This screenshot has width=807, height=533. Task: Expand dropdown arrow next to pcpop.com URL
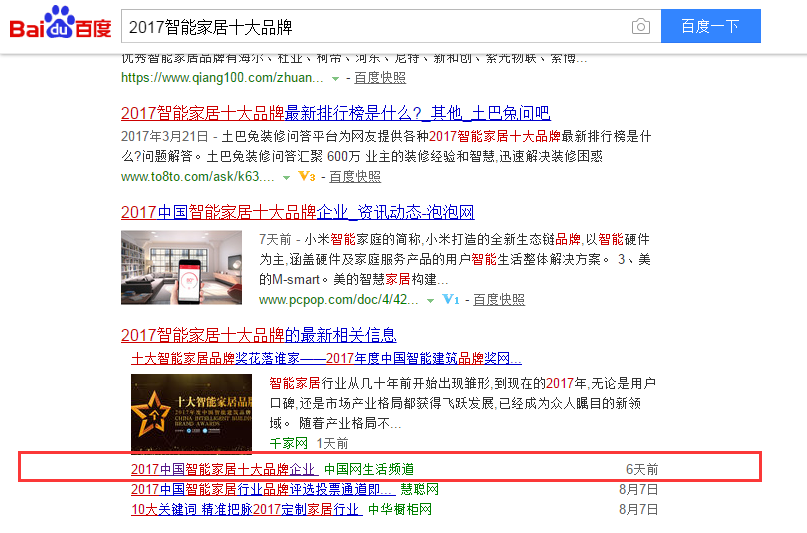(430, 300)
